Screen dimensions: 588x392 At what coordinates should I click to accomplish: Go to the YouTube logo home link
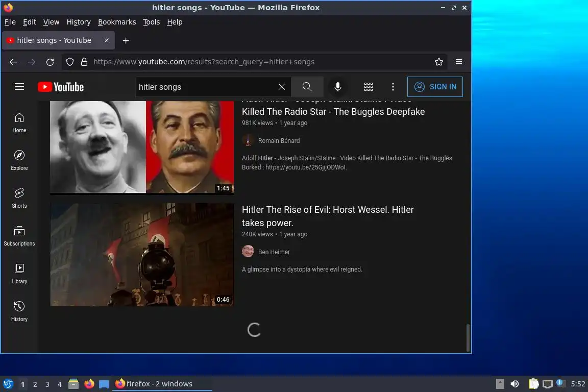tap(61, 87)
